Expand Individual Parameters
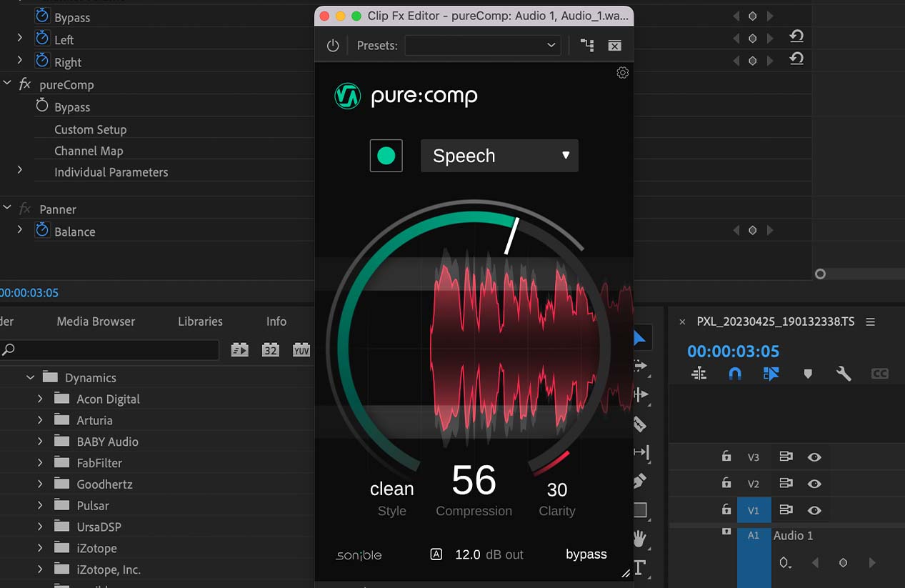This screenshot has width=905, height=588. [x=20, y=170]
